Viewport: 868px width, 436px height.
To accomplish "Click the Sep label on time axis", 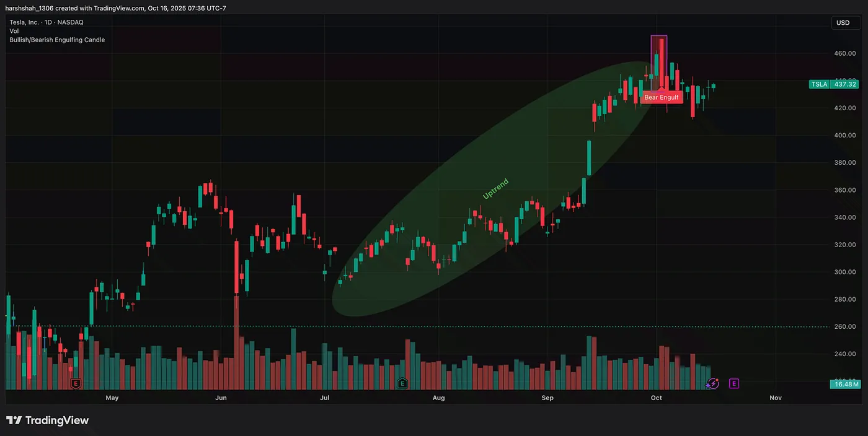I will [x=547, y=398].
